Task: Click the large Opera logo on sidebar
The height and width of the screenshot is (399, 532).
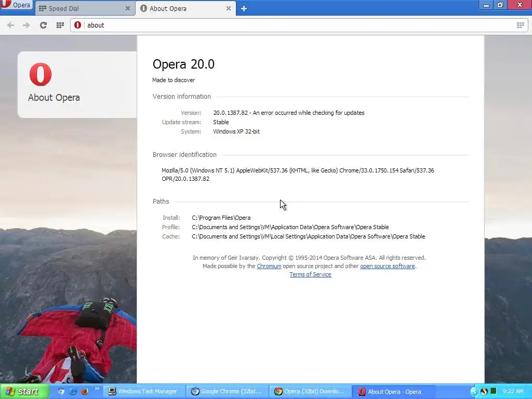Action: pyautogui.click(x=41, y=74)
